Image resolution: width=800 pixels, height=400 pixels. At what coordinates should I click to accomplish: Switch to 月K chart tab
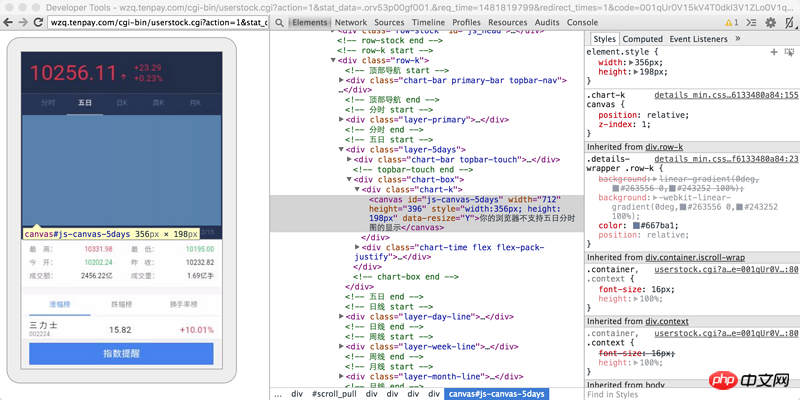click(x=195, y=103)
